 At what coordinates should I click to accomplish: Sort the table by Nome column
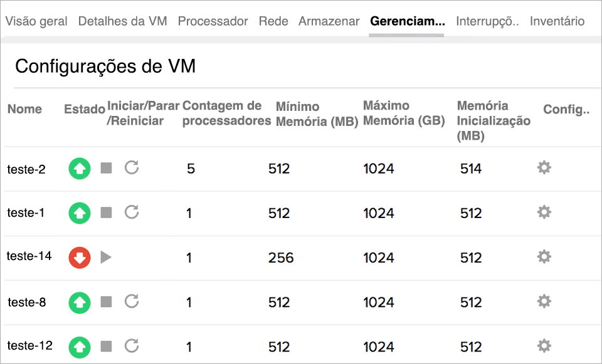tap(24, 109)
